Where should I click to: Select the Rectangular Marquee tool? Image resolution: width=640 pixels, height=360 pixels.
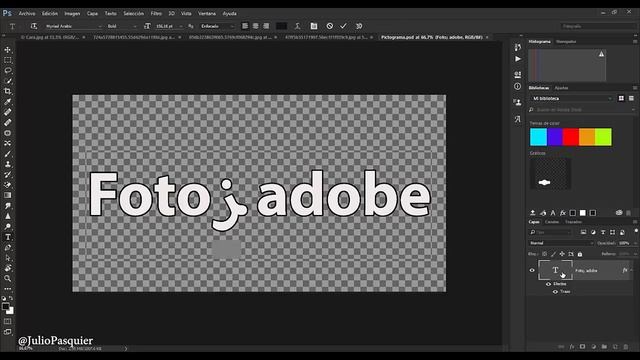(8, 60)
